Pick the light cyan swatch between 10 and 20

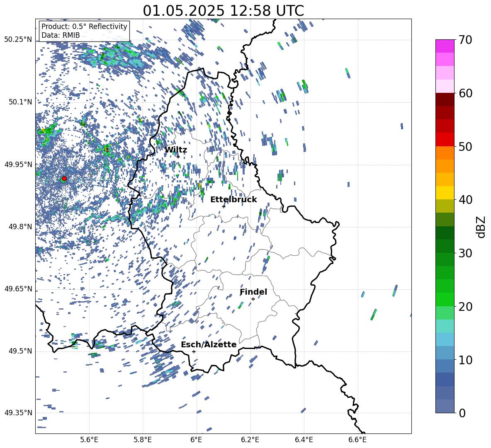[x=445, y=326]
